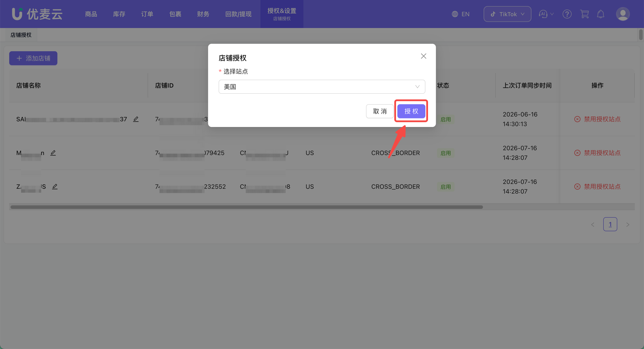
Task: Open the 库存 menu
Action: coord(119,14)
